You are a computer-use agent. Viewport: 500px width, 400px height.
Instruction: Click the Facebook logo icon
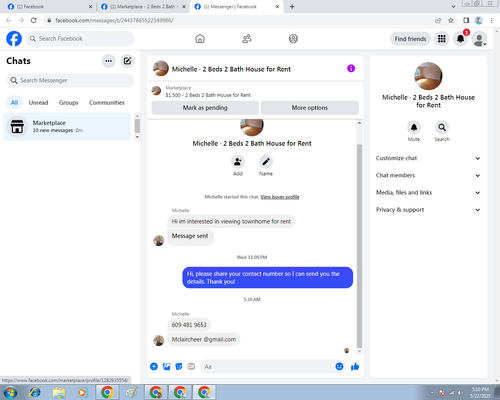(14, 39)
